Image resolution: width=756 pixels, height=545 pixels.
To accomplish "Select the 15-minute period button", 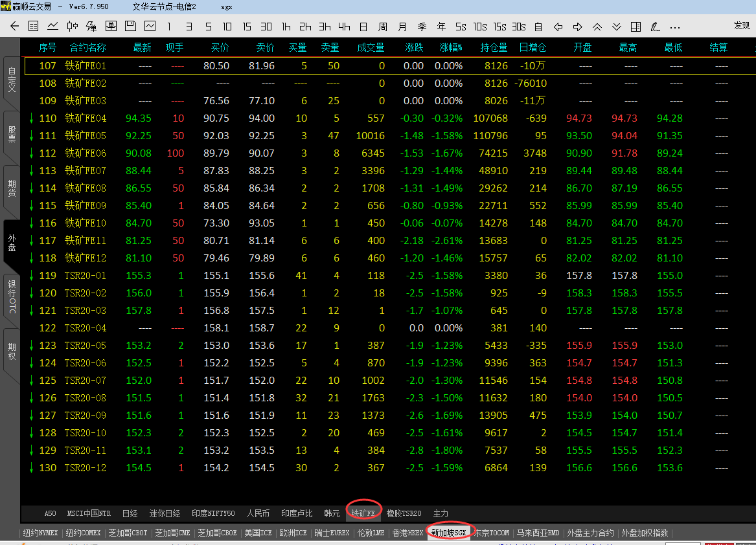I will click(247, 27).
